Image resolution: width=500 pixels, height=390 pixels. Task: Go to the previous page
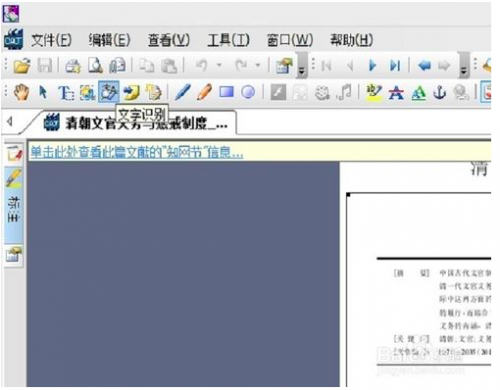(350, 66)
